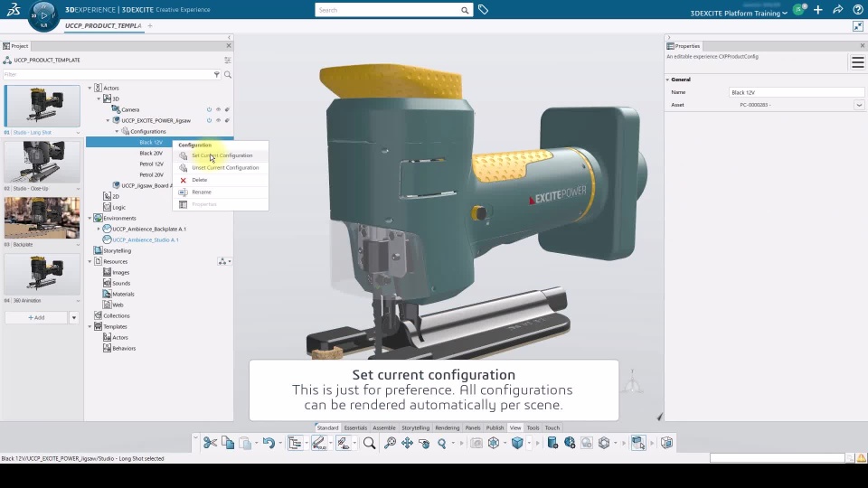
Task: Click the search magnifier beside Filter field
Action: [228, 74]
